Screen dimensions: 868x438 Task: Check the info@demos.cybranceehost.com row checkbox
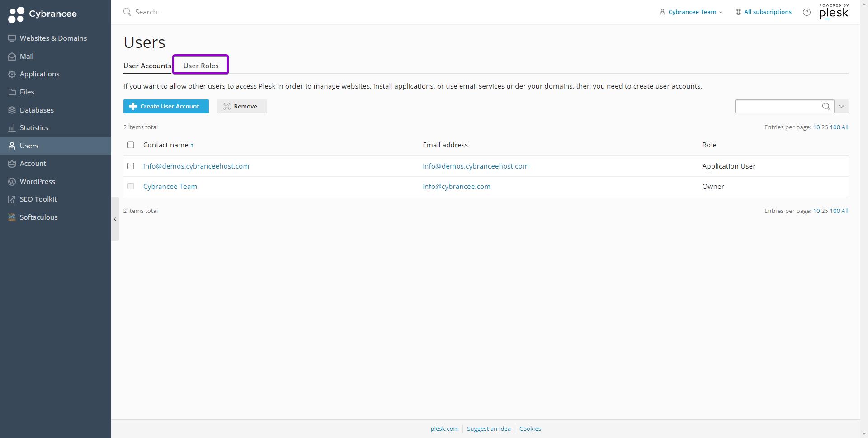[x=131, y=166]
